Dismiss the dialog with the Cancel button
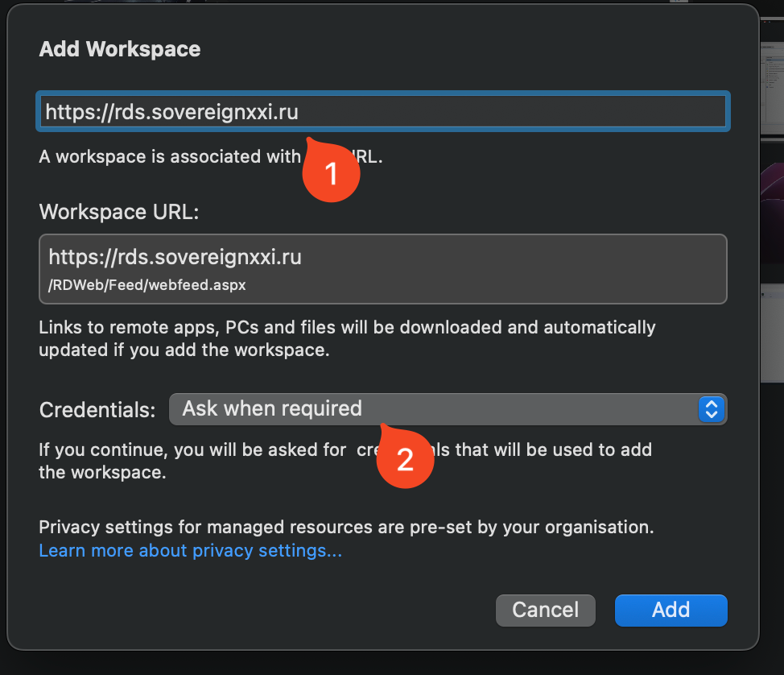 [x=545, y=610]
